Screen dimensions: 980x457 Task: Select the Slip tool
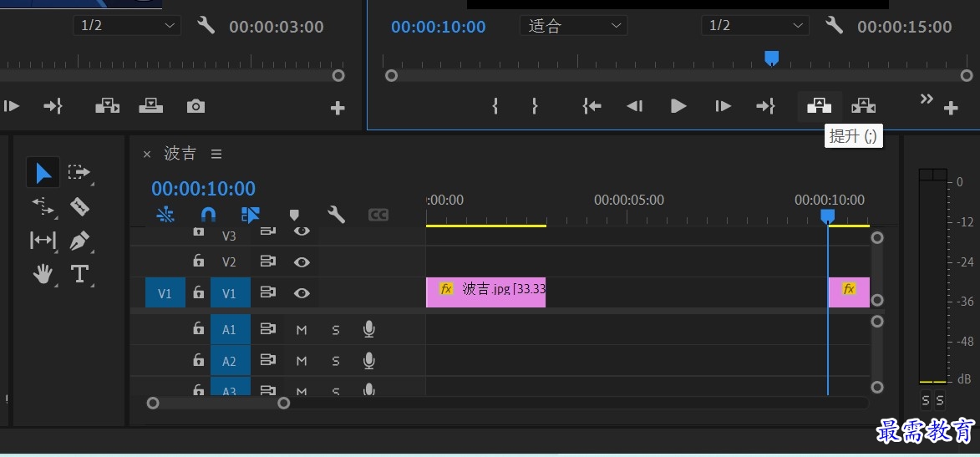click(x=43, y=240)
